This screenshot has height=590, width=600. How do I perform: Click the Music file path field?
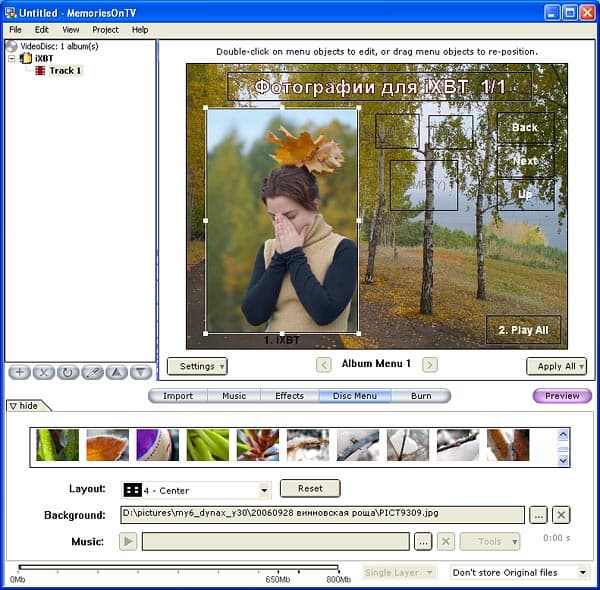pos(276,541)
